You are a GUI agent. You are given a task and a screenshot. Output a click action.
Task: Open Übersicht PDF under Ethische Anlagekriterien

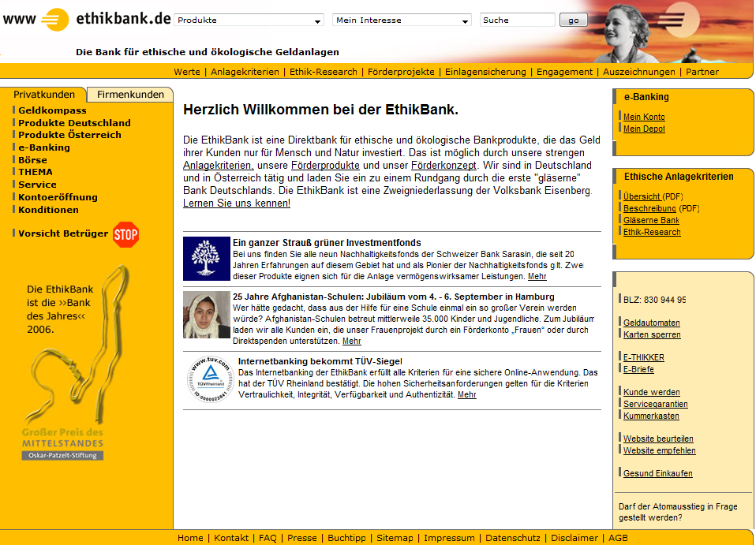point(642,196)
